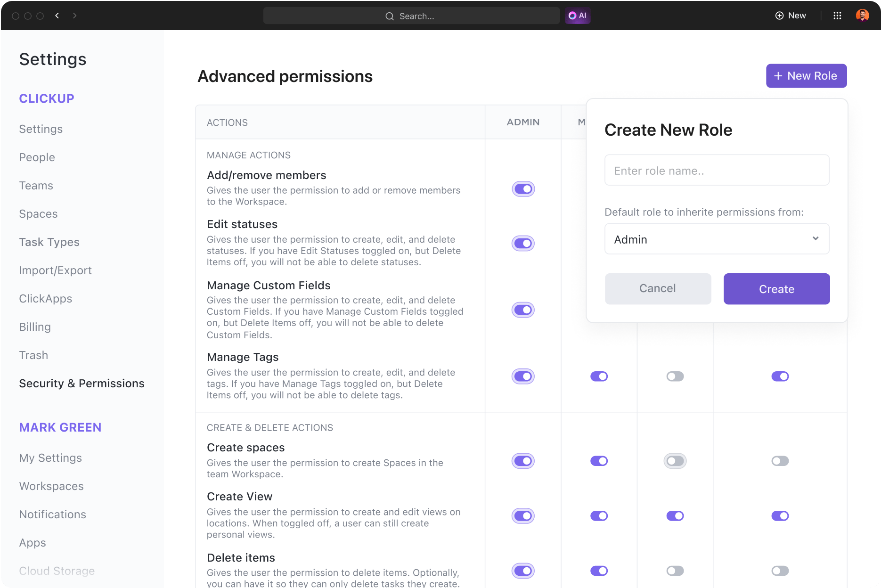Open the user profile avatar
The image size is (881, 588).
click(x=862, y=16)
